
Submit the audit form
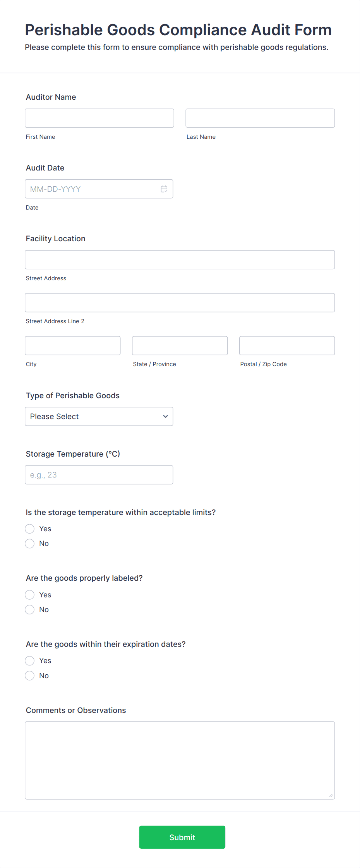pyautogui.click(x=182, y=837)
